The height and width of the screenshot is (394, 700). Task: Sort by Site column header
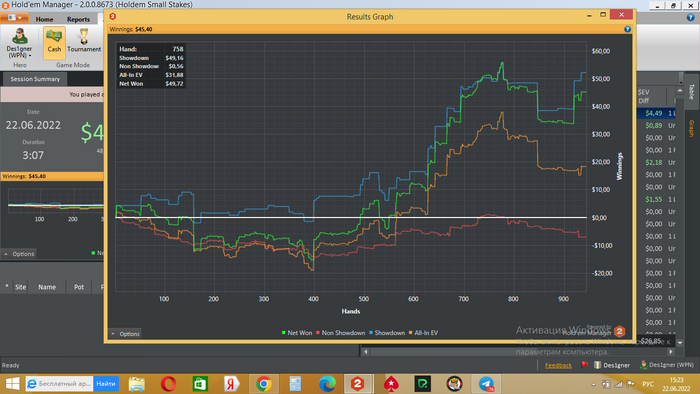click(21, 287)
